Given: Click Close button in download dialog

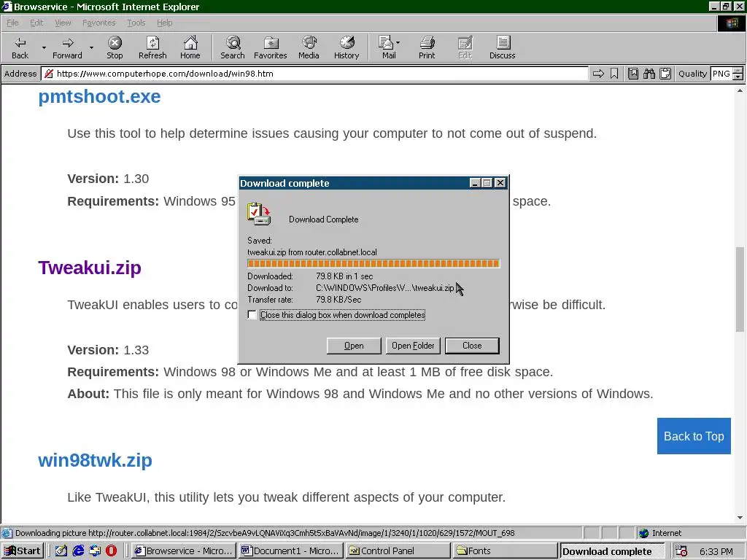Looking at the screenshot, I should pyautogui.click(x=472, y=346).
